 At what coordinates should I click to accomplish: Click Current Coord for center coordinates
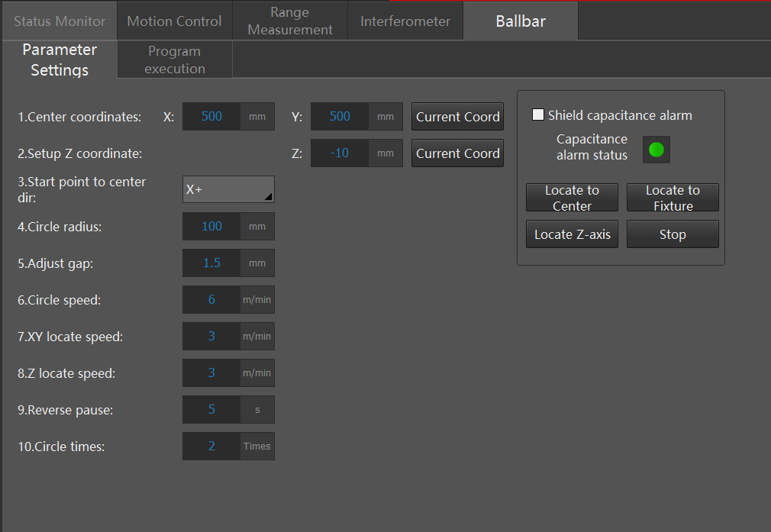(x=458, y=117)
